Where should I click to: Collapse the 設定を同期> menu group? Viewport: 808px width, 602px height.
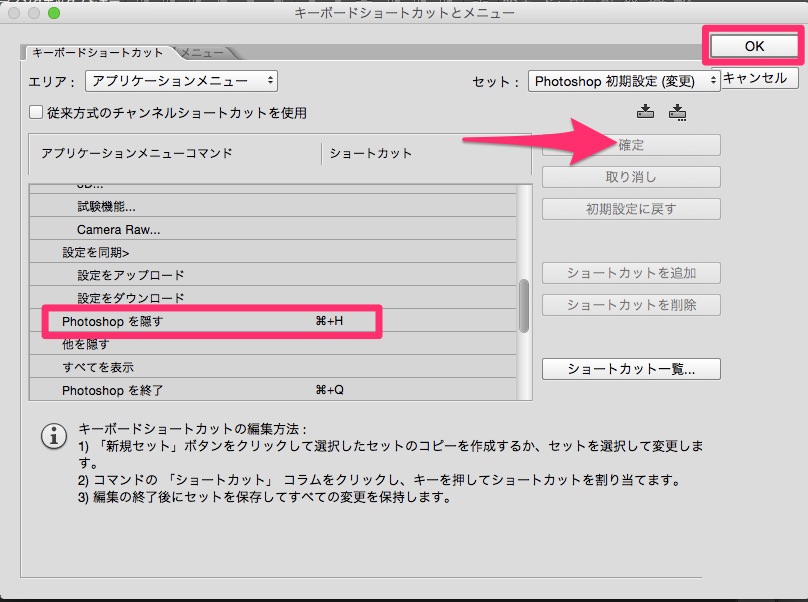click(x=96, y=252)
